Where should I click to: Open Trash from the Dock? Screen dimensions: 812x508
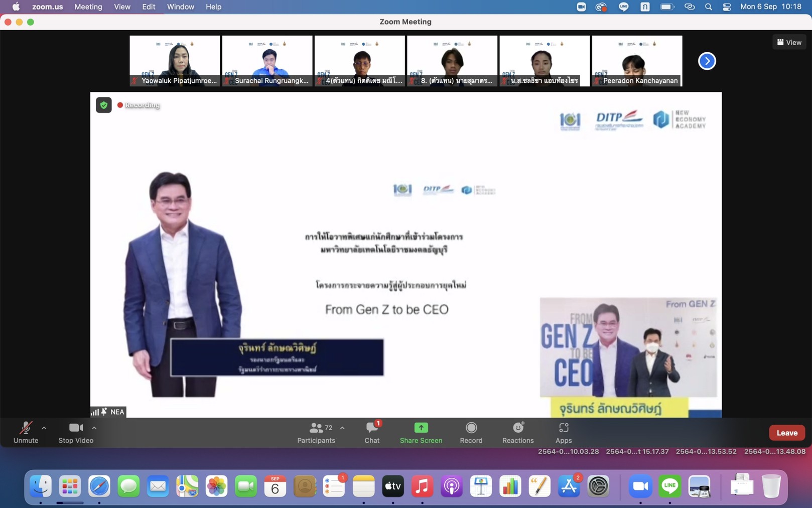[771, 486]
